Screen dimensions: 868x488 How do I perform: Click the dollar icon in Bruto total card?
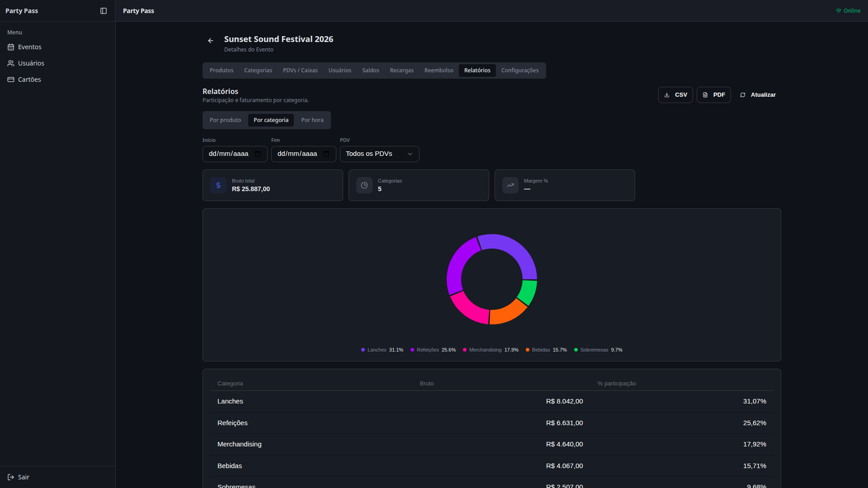pos(218,185)
